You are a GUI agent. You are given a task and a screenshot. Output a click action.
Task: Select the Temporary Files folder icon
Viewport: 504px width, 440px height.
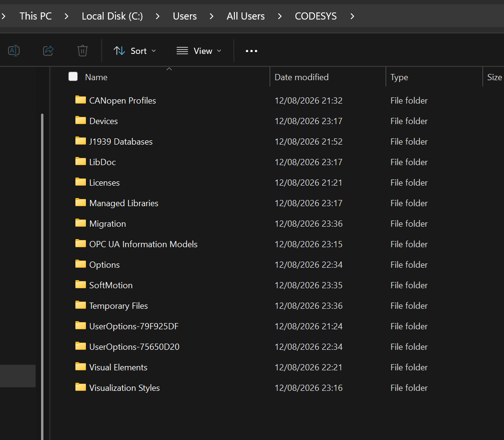tap(80, 305)
